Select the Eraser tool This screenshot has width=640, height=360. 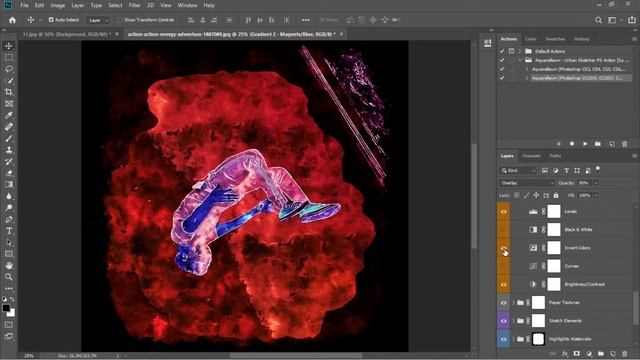[9, 173]
